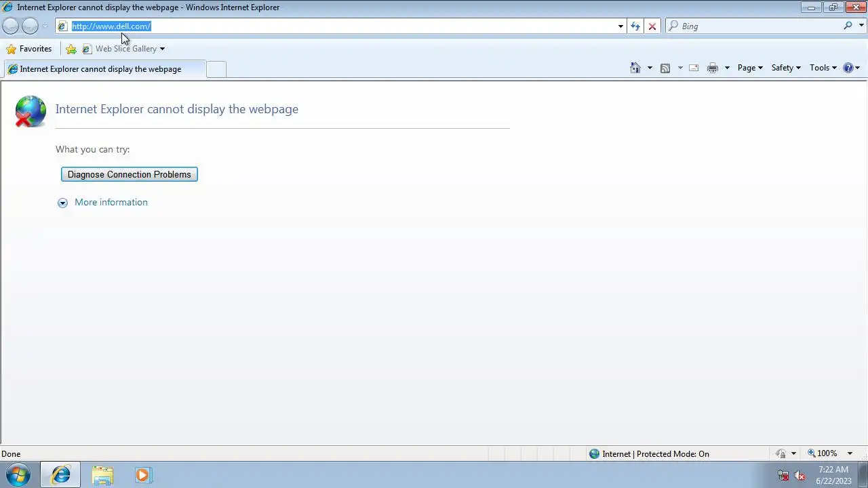Click the Home page icon

[635, 68]
